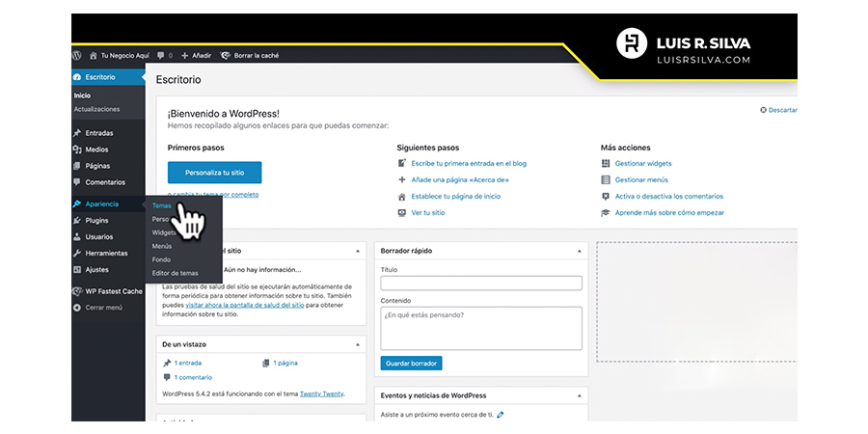Click the graduation cap icon beside Aprende más
Screen dimensions: 868x434
606,212
